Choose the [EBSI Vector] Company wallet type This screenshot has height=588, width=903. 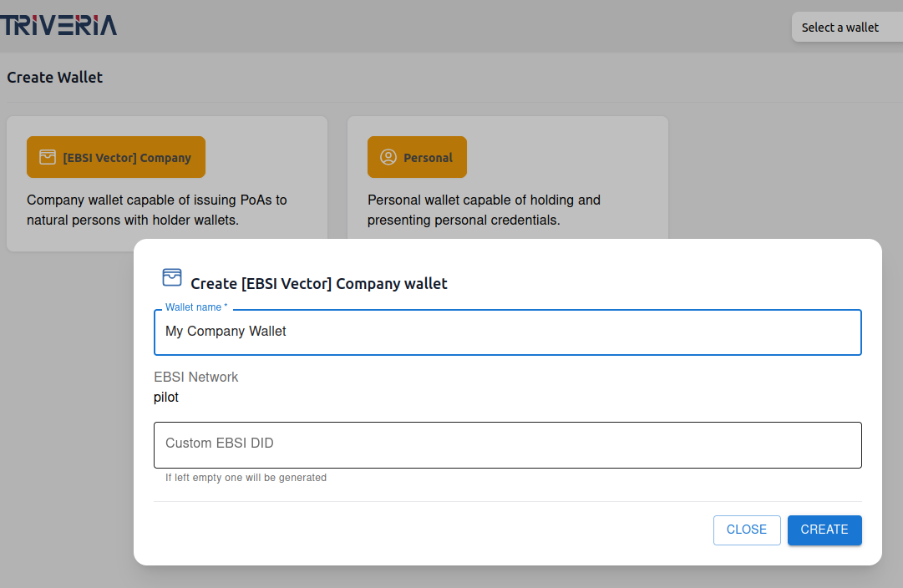click(x=116, y=157)
